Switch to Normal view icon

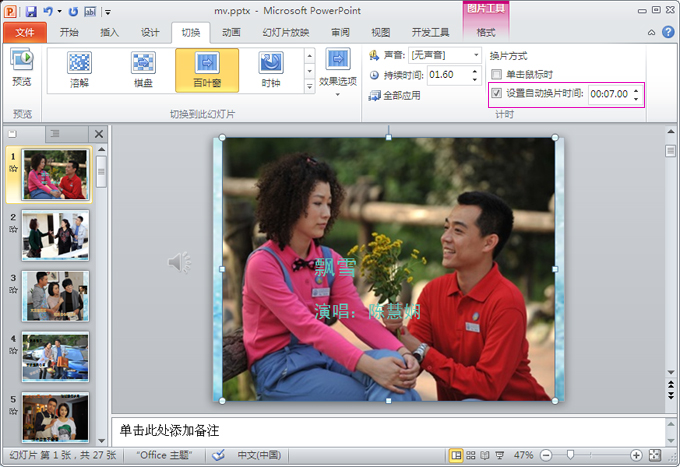pyautogui.click(x=456, y=455)
